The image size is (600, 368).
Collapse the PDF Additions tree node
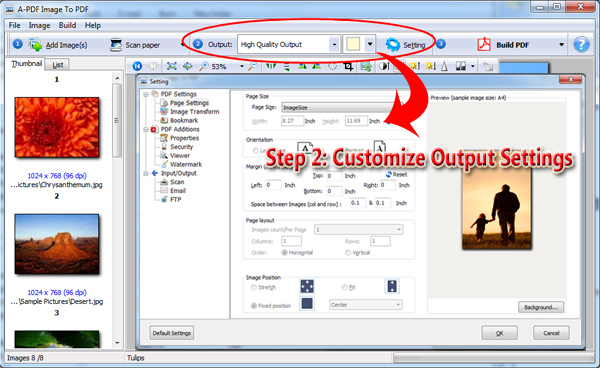tap(146, 129)
